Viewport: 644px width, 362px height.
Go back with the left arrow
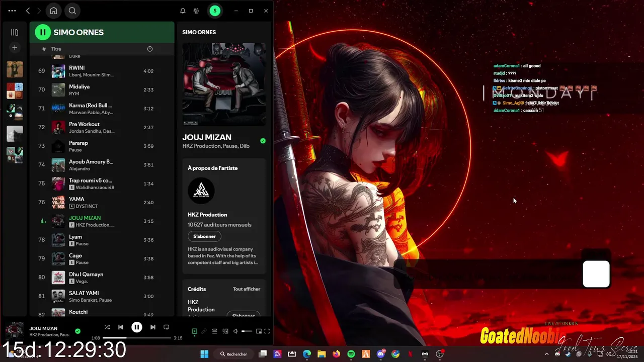[x=28, y=11]
